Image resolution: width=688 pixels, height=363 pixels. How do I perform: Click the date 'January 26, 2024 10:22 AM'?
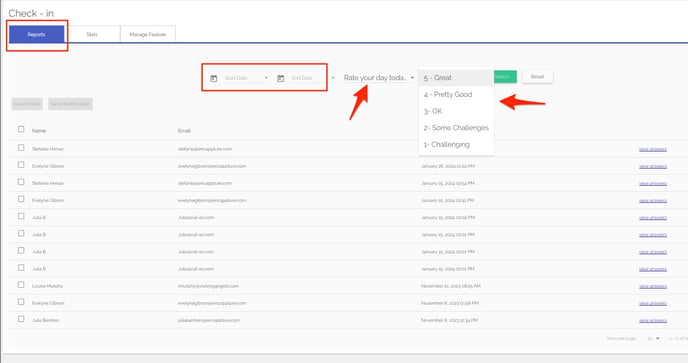(448, 166)
